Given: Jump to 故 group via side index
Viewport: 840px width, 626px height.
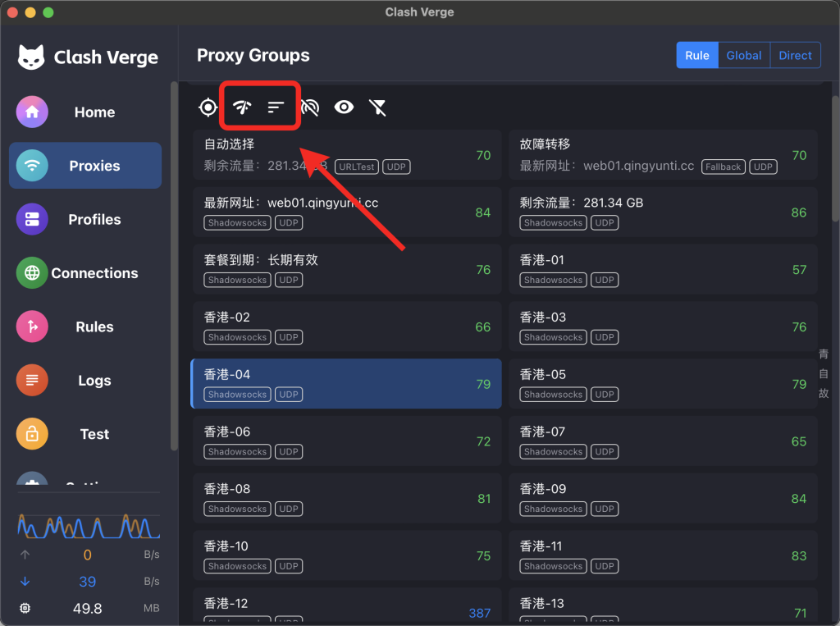Looking at the screenshot, I should (824, 393).
